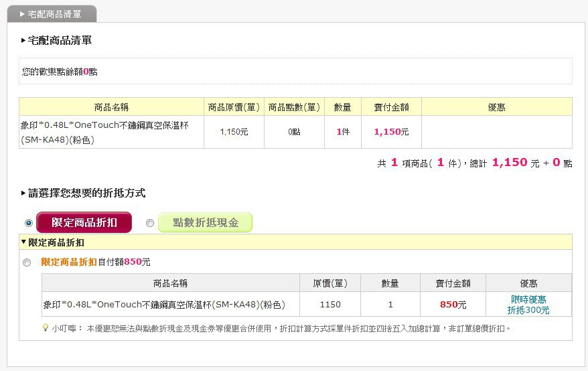This screenshot has width=588, height=371.
Task: Click the triangle beside 請選擇您想要的折抵方式 heading
Action: [23, 194]
